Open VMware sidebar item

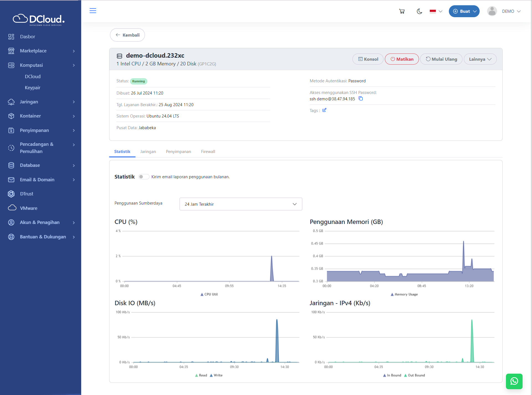[x=29, y=208]
